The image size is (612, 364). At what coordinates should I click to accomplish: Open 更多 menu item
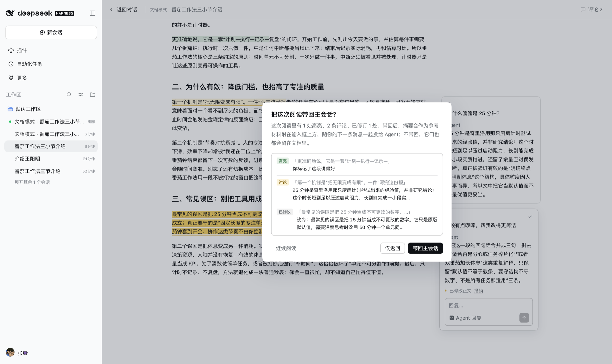pyautogui.click(x=51, y=78)
